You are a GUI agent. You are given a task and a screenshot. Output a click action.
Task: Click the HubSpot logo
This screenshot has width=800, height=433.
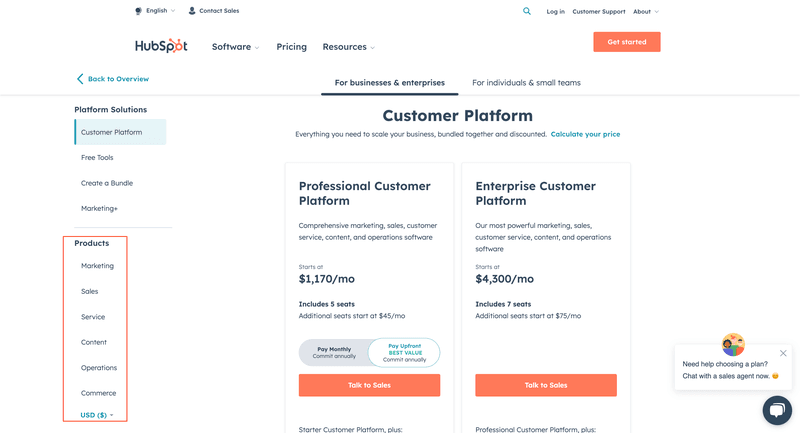click(161, 46)
